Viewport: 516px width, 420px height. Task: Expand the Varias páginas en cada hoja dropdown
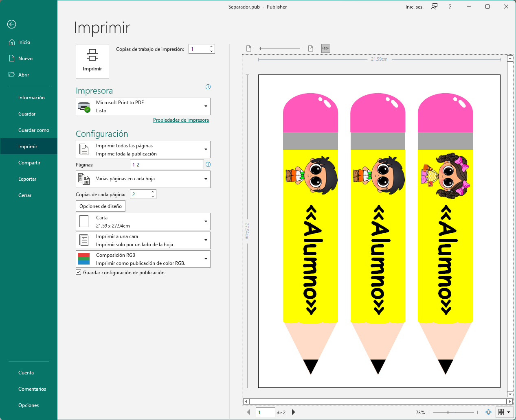pyautogui.click(x=143, y=179)
